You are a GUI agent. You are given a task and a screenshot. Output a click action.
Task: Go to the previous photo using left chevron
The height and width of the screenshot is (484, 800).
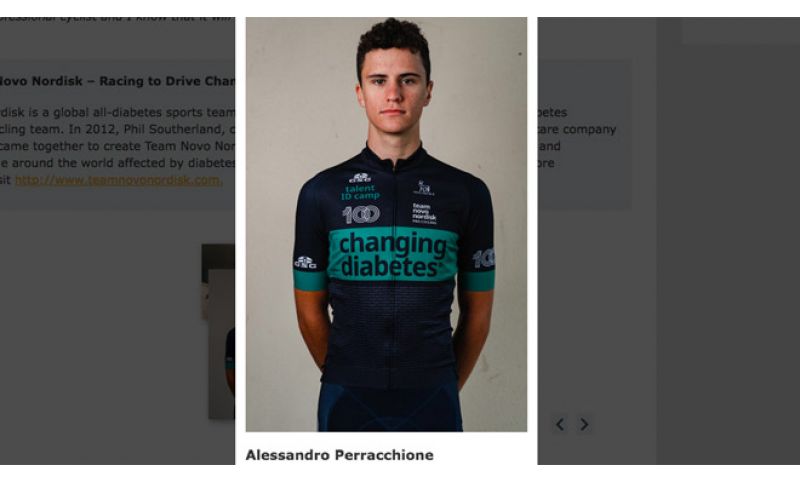[x=560, y=424]
